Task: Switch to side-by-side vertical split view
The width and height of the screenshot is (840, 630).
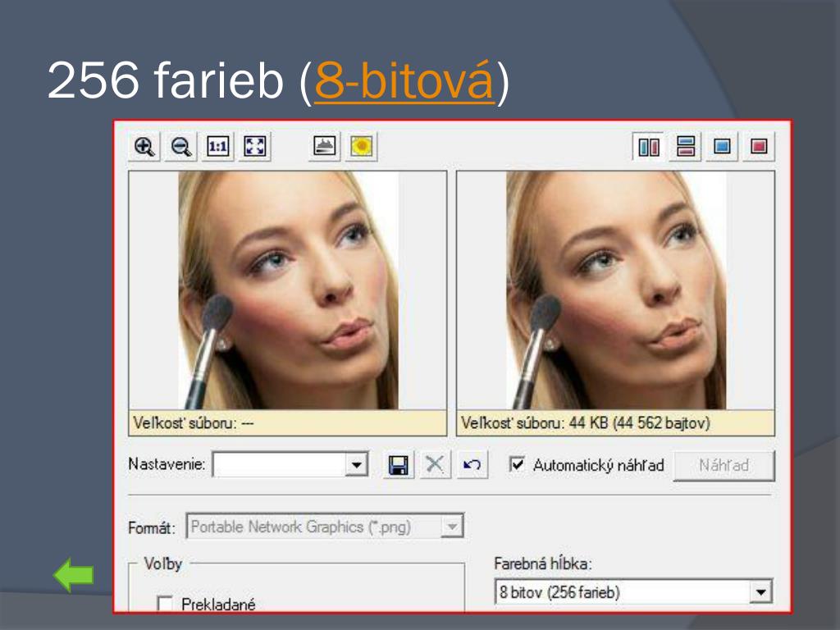Action: (x=649, y=146)
